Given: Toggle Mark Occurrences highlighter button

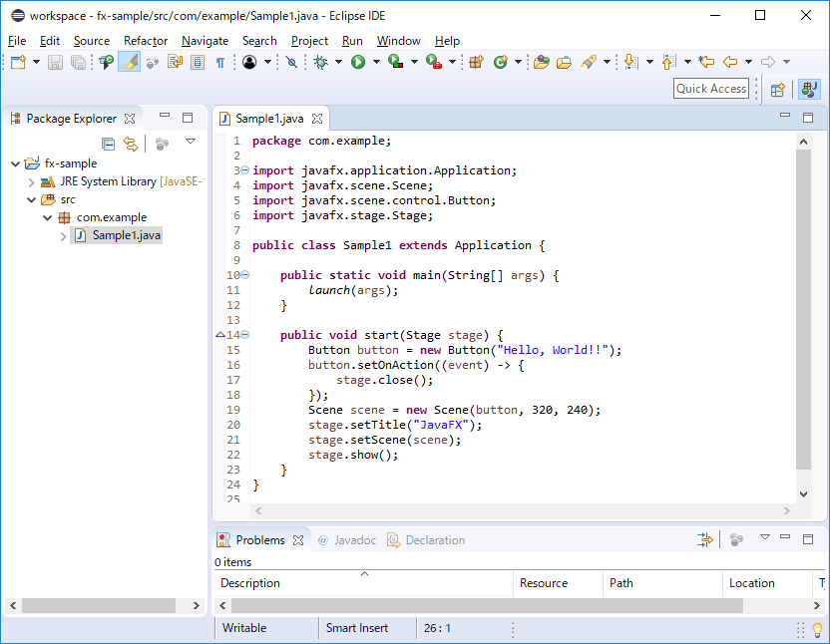Looking at the screenshot, I should point(129,62).
